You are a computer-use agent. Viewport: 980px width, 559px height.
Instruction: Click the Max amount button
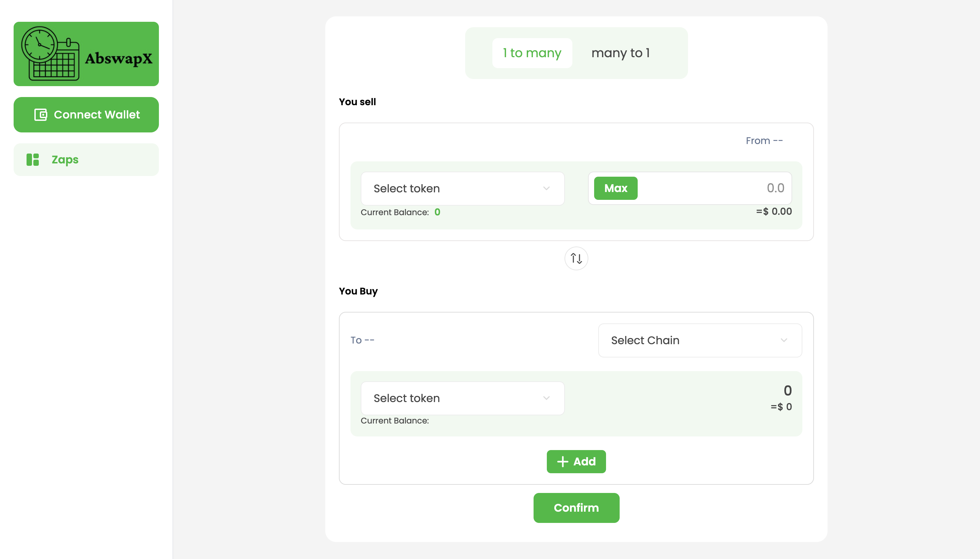[616, 188]
